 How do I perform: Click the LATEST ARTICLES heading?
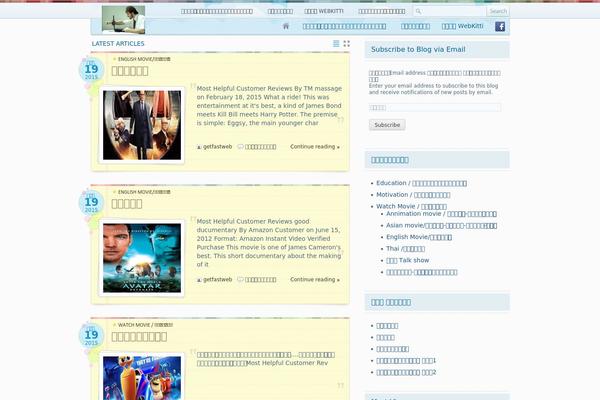point(118,44)
